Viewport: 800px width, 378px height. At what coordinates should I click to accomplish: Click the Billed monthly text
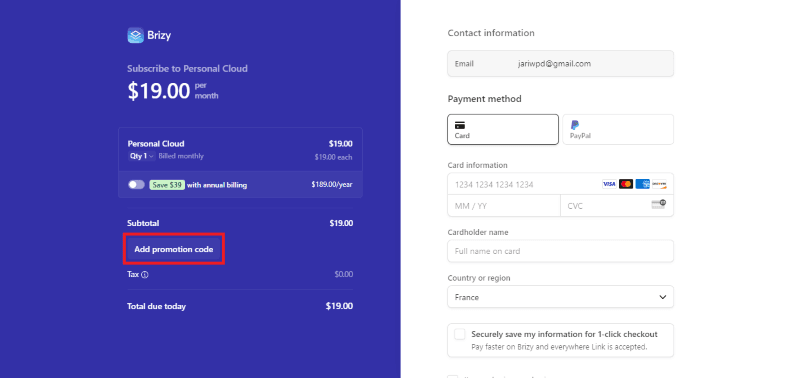point(181,156)
